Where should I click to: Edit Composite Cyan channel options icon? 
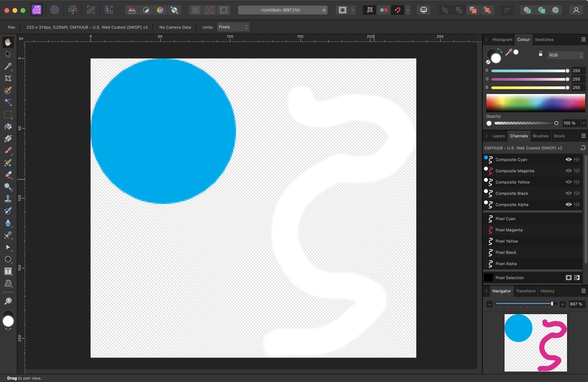click(x=577, y=159)
